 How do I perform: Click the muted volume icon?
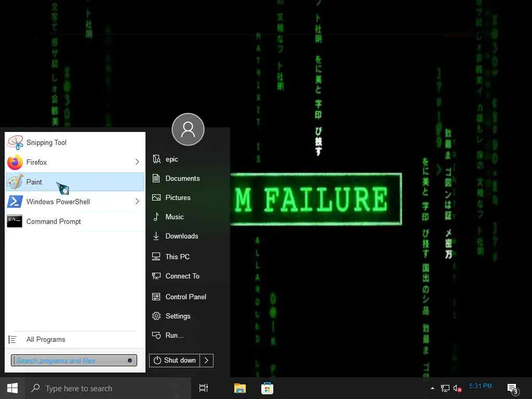pyautogui.click(x=457, y=389)
